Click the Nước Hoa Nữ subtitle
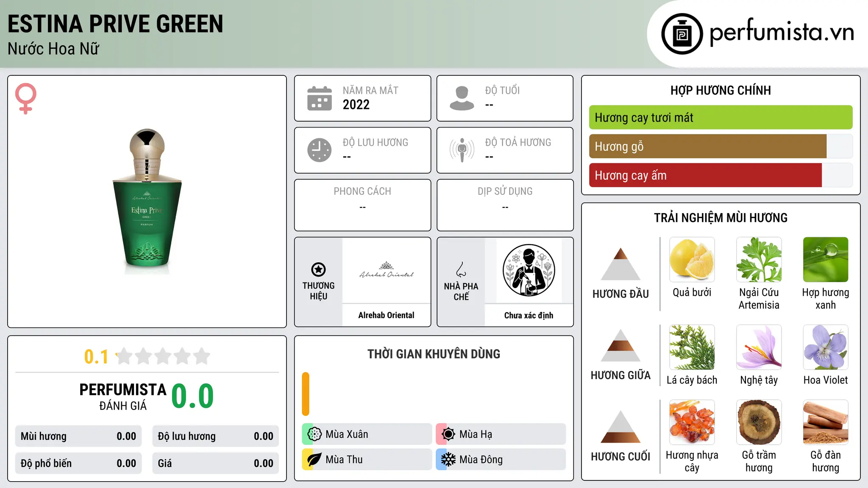 tap(53, 49)
